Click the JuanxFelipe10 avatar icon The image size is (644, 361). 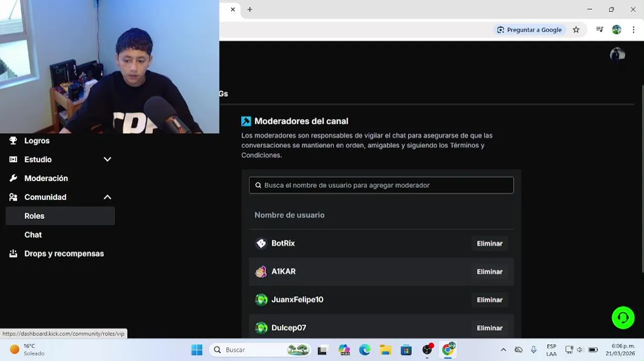[x=261, y=300]
